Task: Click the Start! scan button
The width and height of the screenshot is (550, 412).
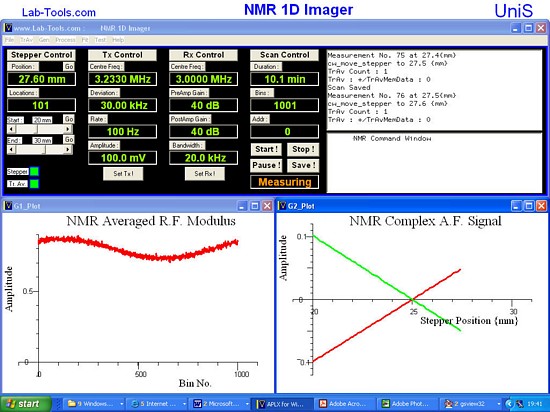Action: (266, 149)
